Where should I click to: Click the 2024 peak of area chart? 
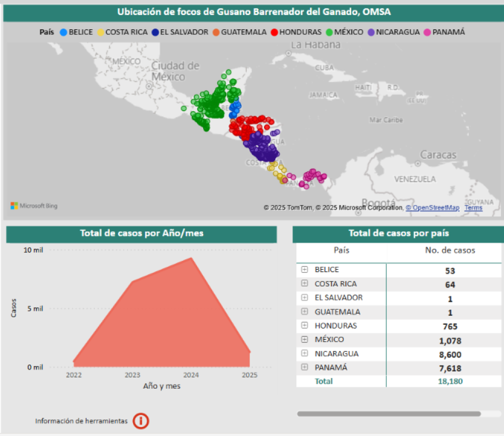(191, 259)
